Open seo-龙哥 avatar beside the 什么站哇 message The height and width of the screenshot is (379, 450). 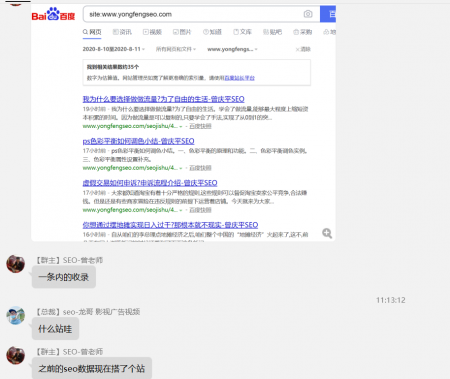point(16,315)
